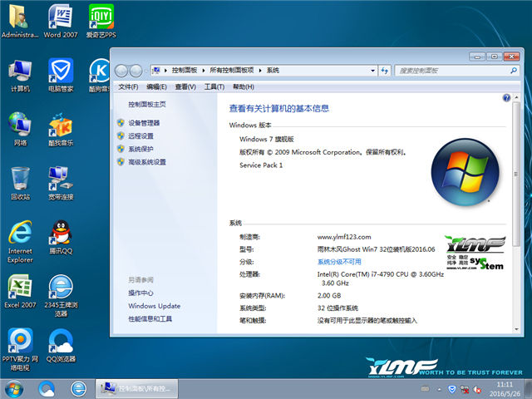Viewport: 532px width, 399px height.
Task: Open the Windows Update link
Action: (x=155, y=306)
